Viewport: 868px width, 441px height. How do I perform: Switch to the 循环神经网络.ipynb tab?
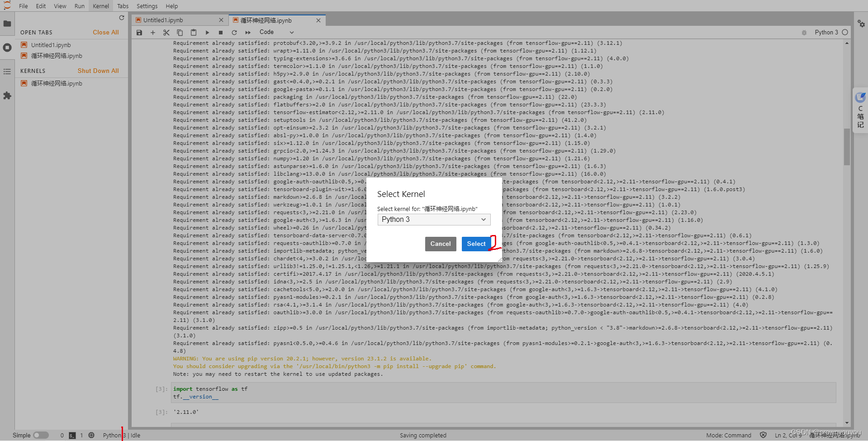pyautogui.click(x=277, y=20)
